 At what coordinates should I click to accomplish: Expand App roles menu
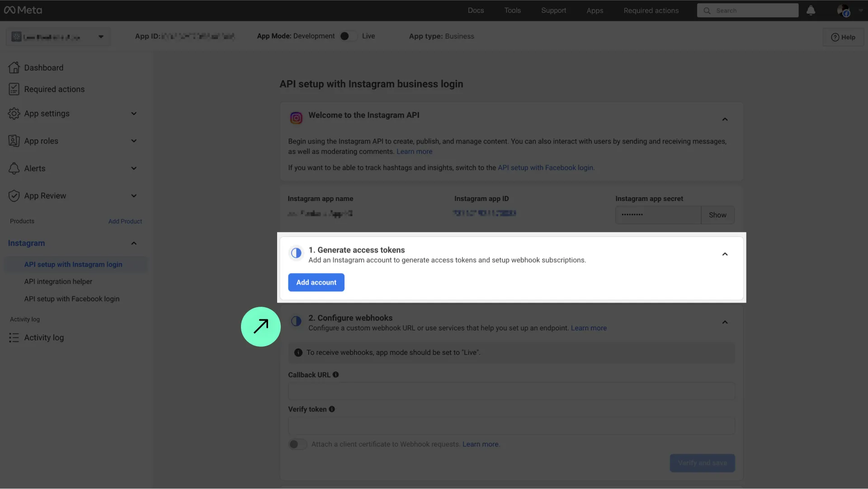134,141
